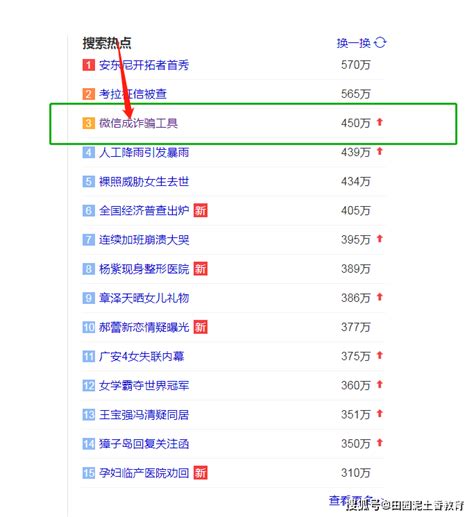Click the rank 3 badge icon

coord(88,123)
